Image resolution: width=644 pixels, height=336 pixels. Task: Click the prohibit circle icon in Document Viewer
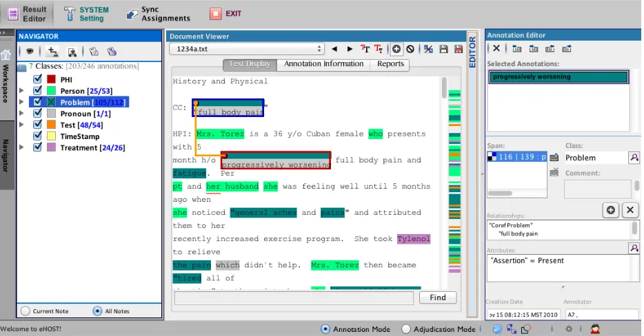pyautogui.click(x=410, y=50)
